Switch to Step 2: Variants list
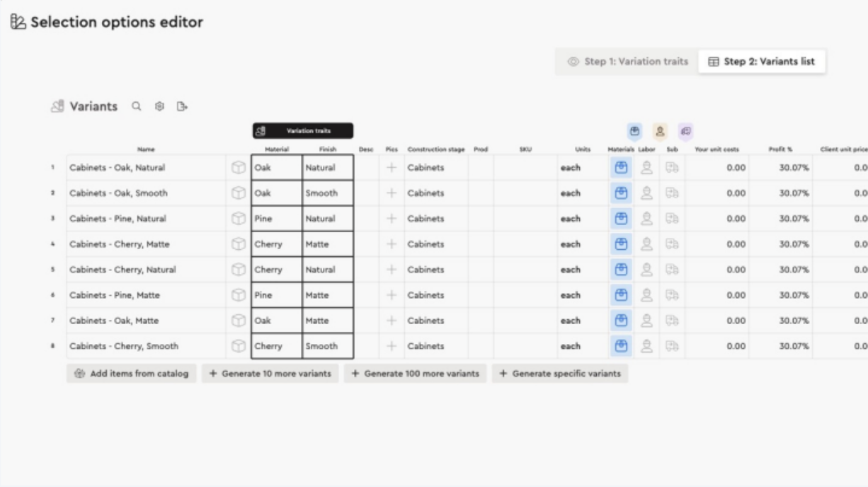 tap(761, 62)
